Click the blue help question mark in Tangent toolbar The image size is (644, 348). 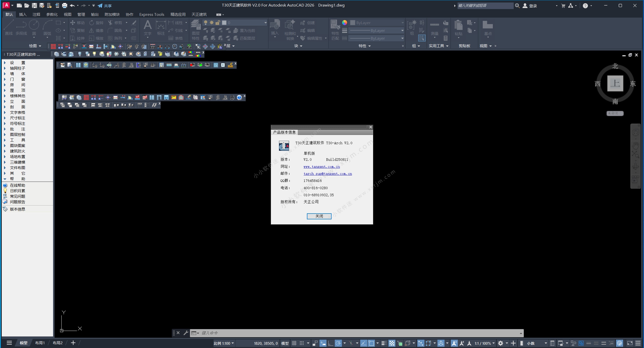239,97
